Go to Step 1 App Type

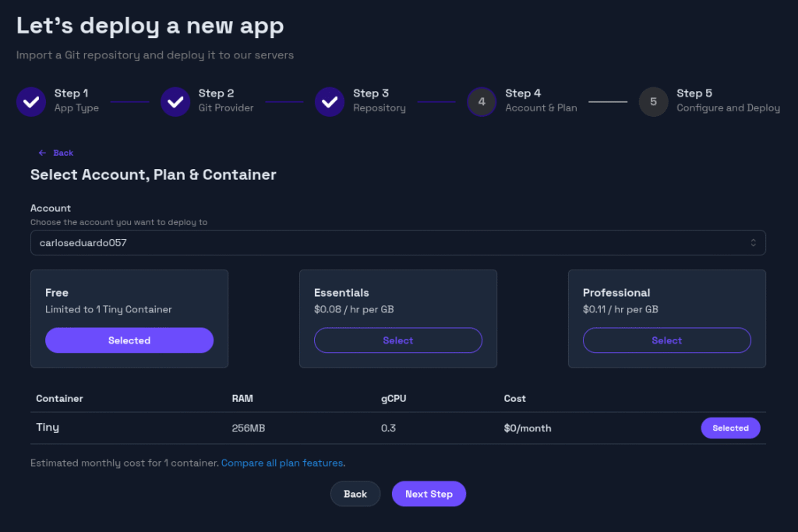tap(76, 100)
